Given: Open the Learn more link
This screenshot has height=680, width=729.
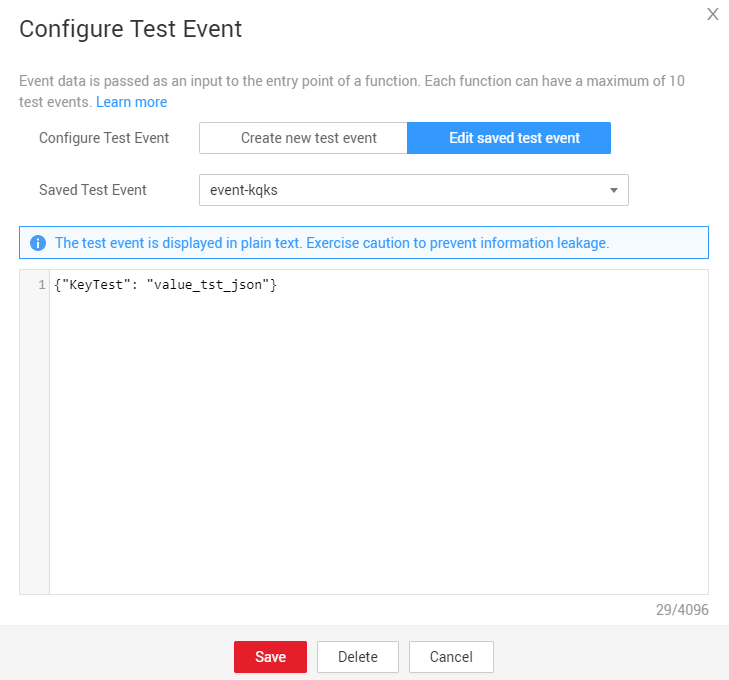Looking at the screenshot, I should 131,102.
